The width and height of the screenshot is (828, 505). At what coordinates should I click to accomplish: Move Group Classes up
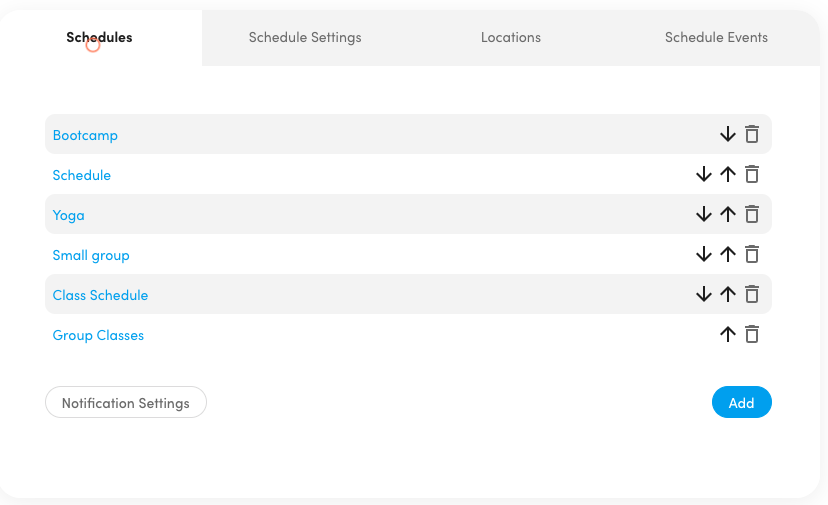click(728, 334)
